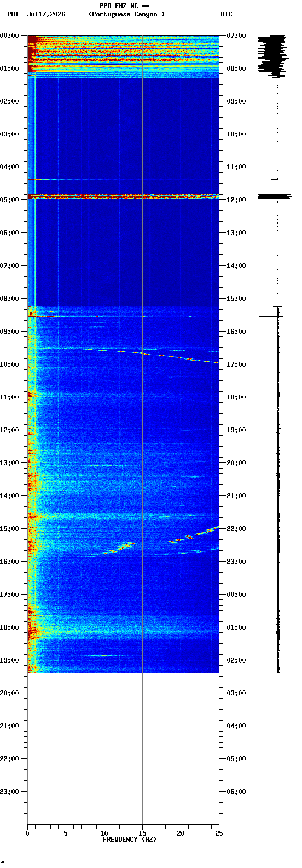
Task: Click the '(Portuguese Canyon )' subtitle
Action: tap(126, 14)
